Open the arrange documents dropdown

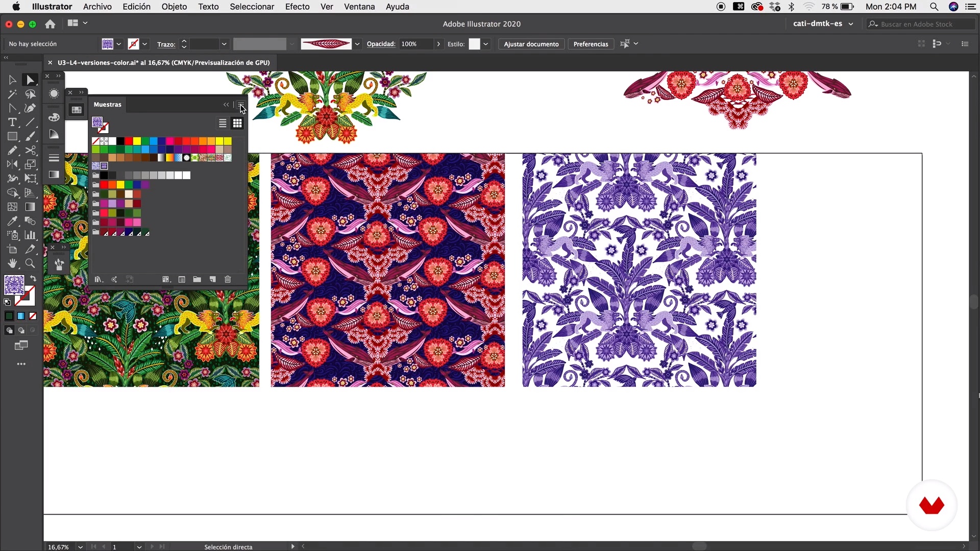point(77,23)
